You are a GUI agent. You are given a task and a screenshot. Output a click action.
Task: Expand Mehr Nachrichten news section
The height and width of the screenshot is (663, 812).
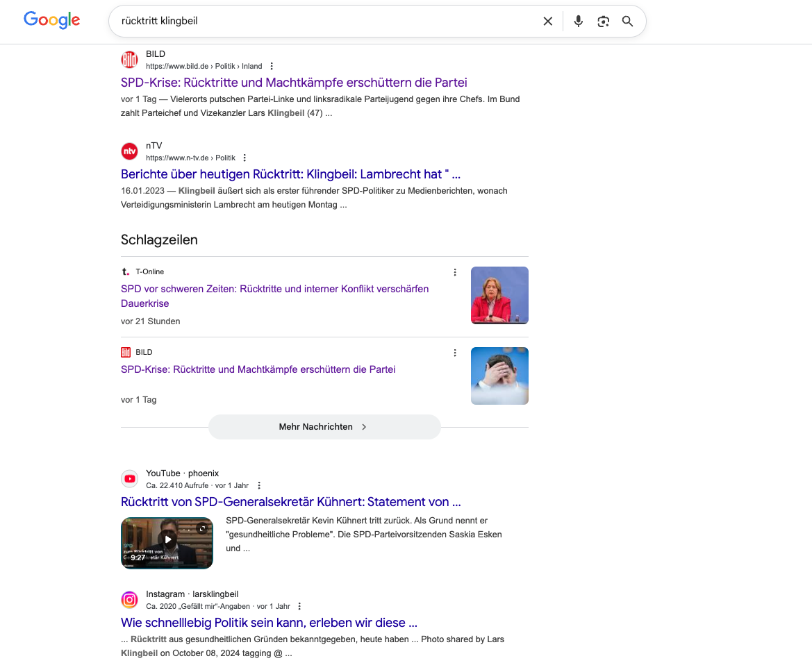click(x=324, y=427)
